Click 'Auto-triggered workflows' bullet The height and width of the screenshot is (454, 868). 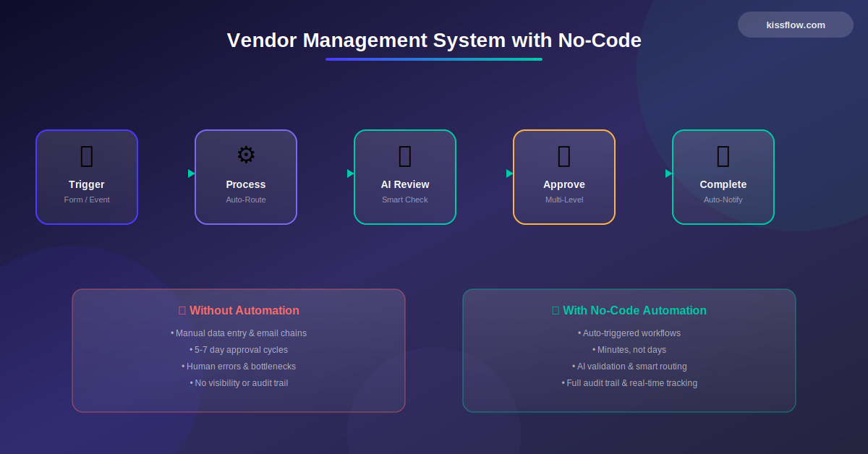pyautogui.click(x=629, y=333)
